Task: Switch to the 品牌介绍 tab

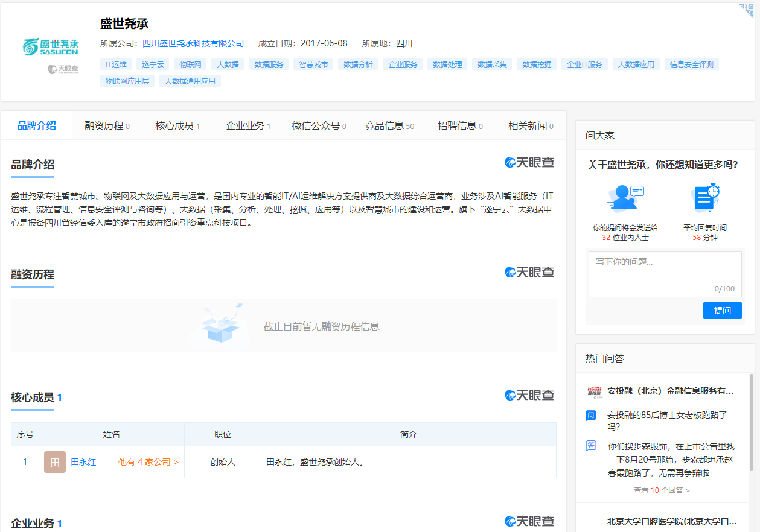Action: (x=37, y=125)
